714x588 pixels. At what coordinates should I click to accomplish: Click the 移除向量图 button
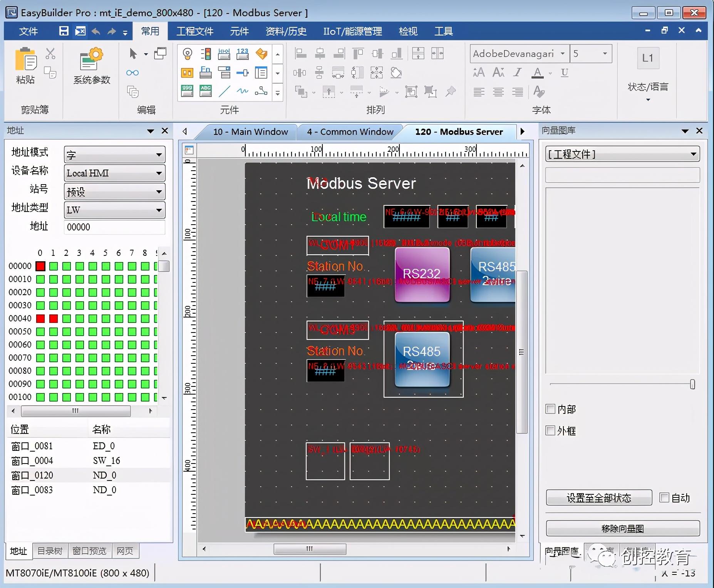coord(623,528)
